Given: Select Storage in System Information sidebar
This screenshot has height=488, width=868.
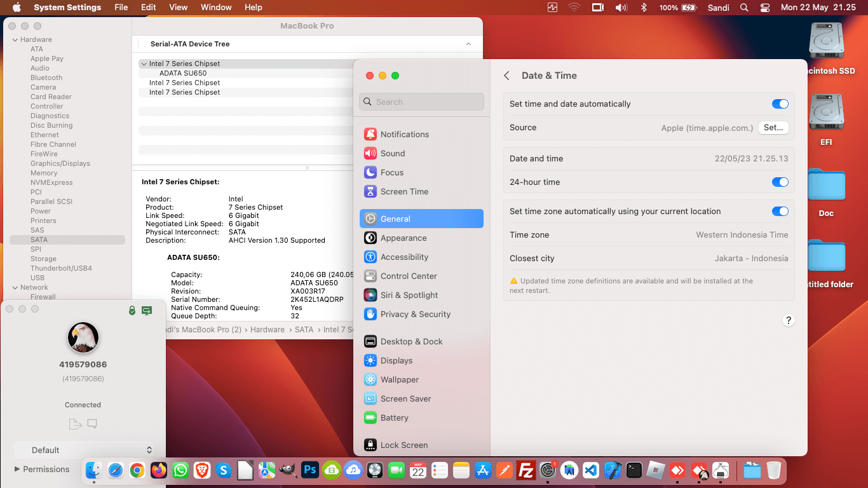Looking at the screenshot, I should 43,259.
